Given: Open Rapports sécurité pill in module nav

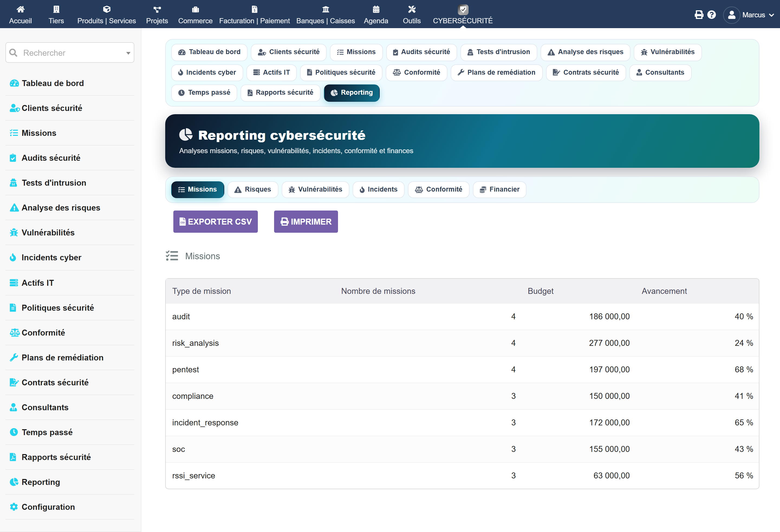Looking at the screenshot, I should [x=280, y=93].
